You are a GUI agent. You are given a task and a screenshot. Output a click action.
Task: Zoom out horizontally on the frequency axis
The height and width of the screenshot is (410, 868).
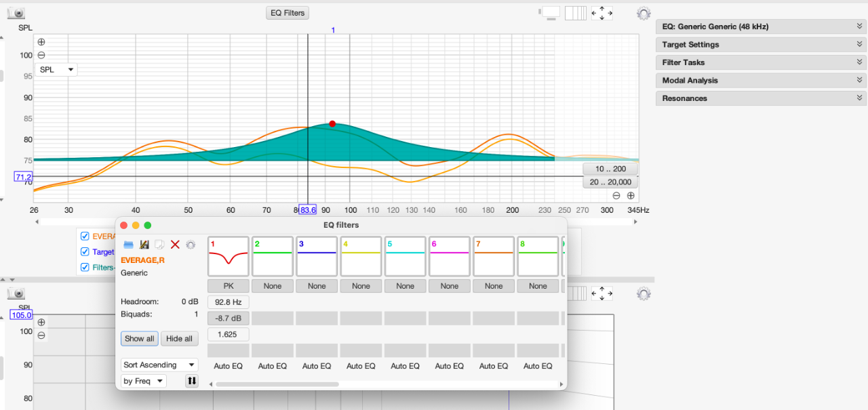coord(616,195)
